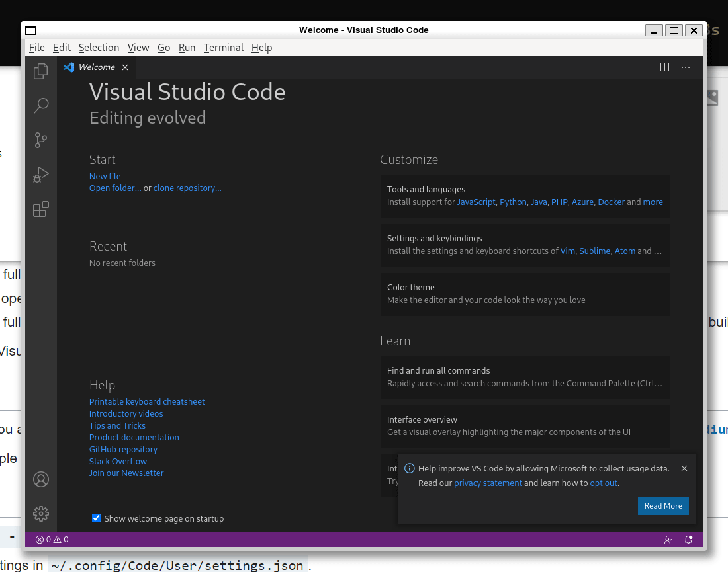Open the editor More Actions ellipsis menu
The width and height of the screenshot is (728, 572).
pos(686,67)
